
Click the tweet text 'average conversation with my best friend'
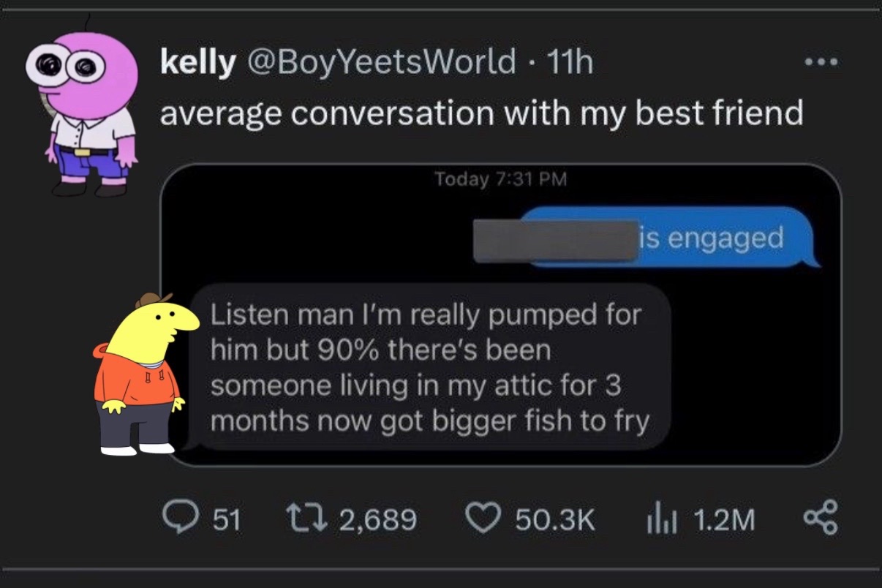pos(481,113)
